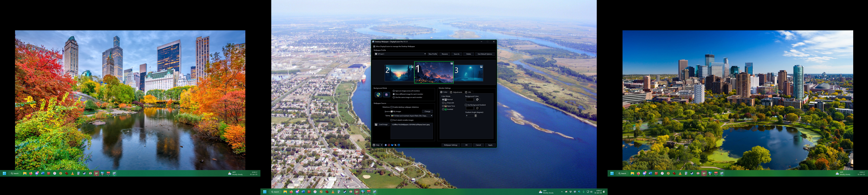Viewport: 868px width, 195px height.
Task: Enable desktop wallpaper slideshow checkbox
Action: coord(392,107)
